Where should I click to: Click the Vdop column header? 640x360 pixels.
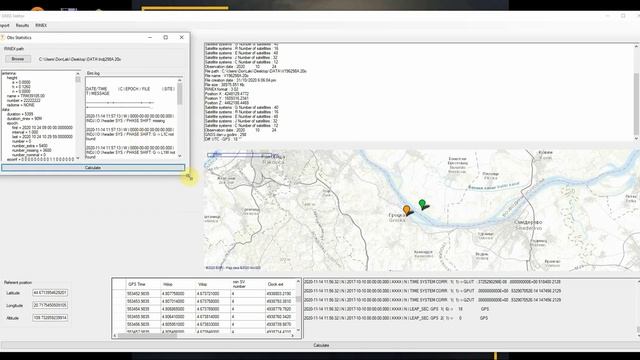click(202, 284)
